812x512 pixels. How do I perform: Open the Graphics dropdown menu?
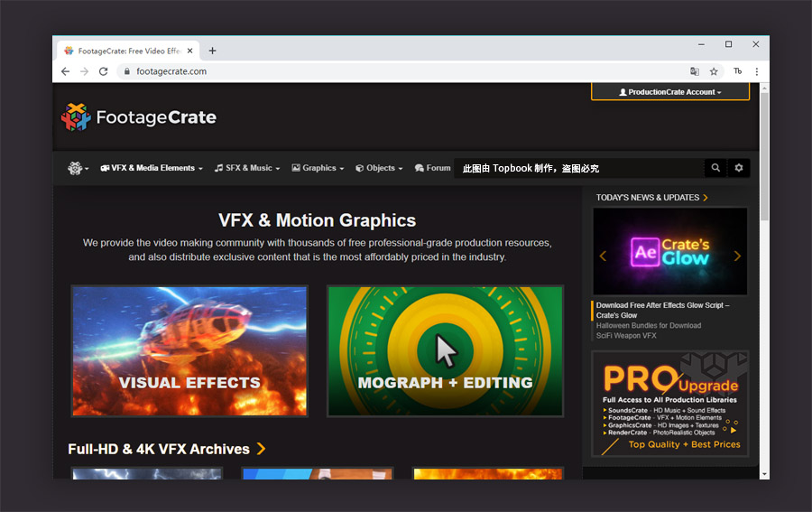(x=318, y=168)
